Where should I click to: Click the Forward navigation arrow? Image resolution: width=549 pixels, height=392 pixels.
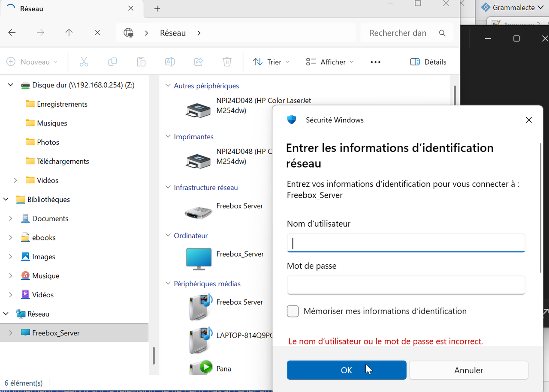(41, 33)
